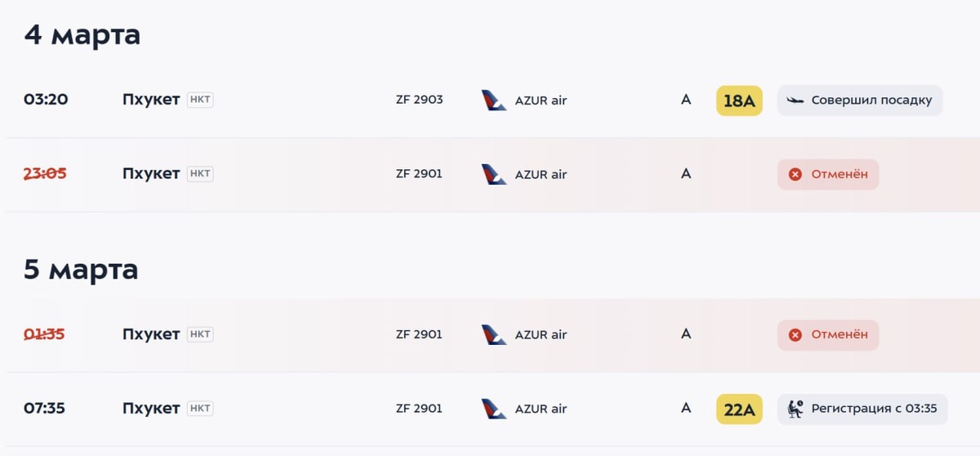Open flight ZF 2903 details
The height and width of the screenshot is (456, 980).
[x=419, y=100]
